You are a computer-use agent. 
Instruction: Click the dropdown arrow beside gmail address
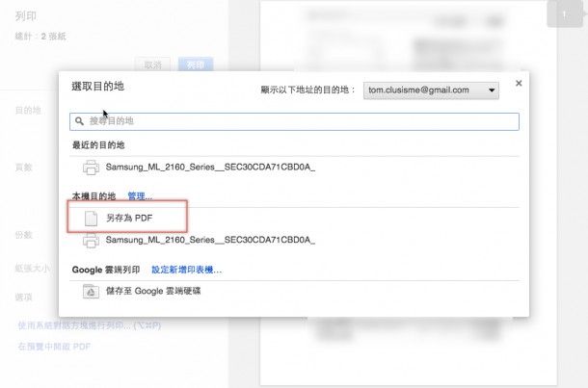pos(492,91)
